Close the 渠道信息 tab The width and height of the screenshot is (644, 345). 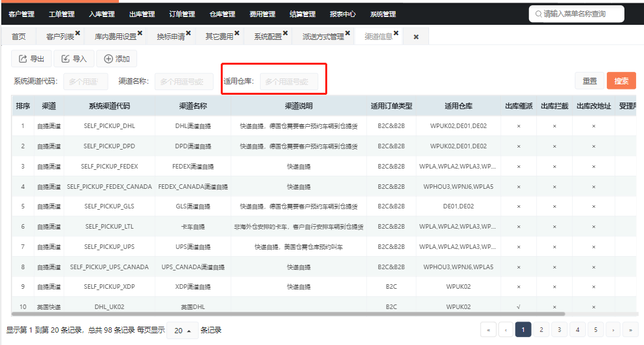(396, 33)
